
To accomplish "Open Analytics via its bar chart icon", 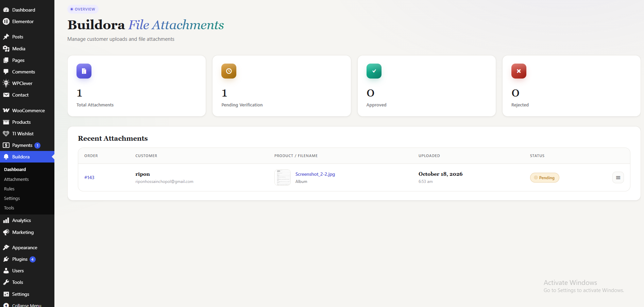I will click(6, 220).
